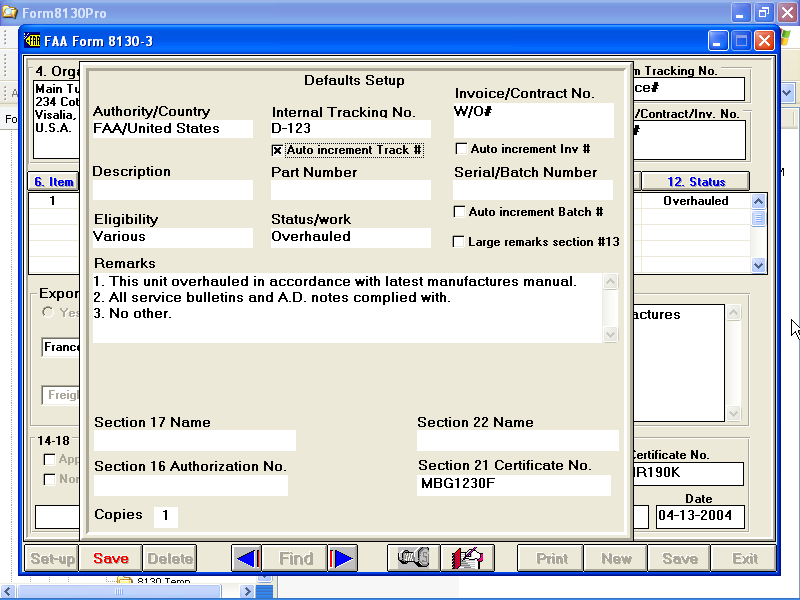Click the Find button
This screenshot has height=600, width=800.
point(295,559)
